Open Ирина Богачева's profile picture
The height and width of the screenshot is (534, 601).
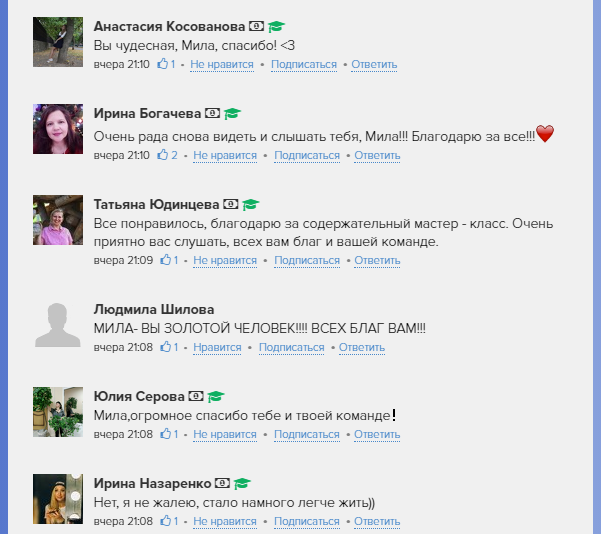tap(58, 129)
